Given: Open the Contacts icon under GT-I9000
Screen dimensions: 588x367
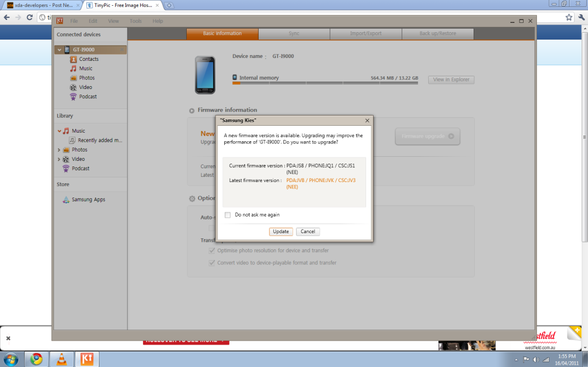Looking at the screenshot, I should tap(73, 59).
